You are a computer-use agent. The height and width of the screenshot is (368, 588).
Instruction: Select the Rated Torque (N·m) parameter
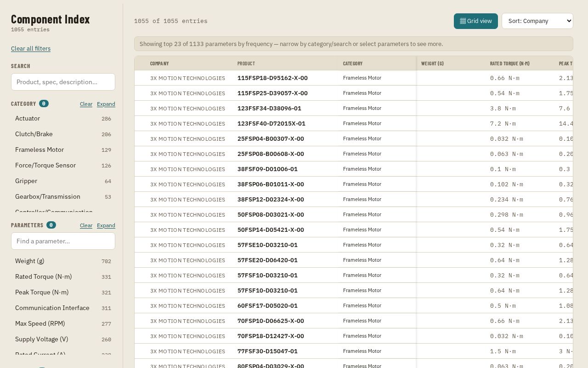click(x=63, y=277)
